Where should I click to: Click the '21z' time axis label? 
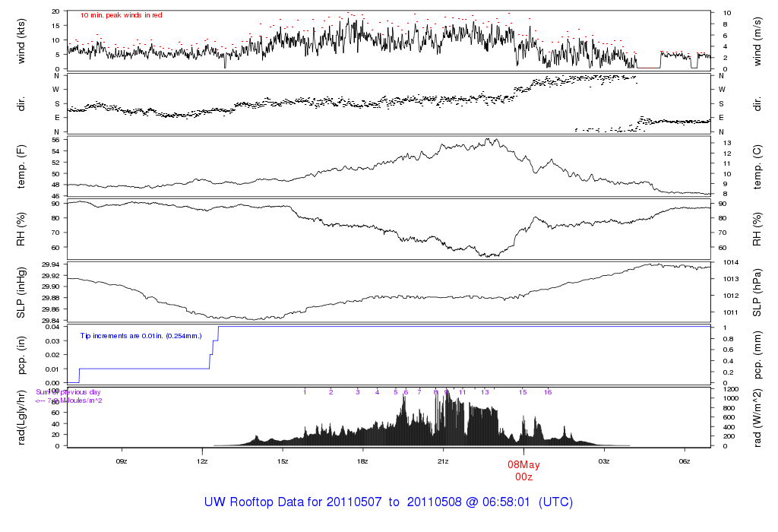click(443, 461)
